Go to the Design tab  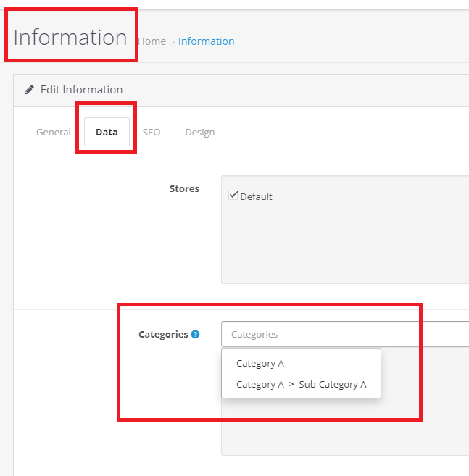click(199, 132)
